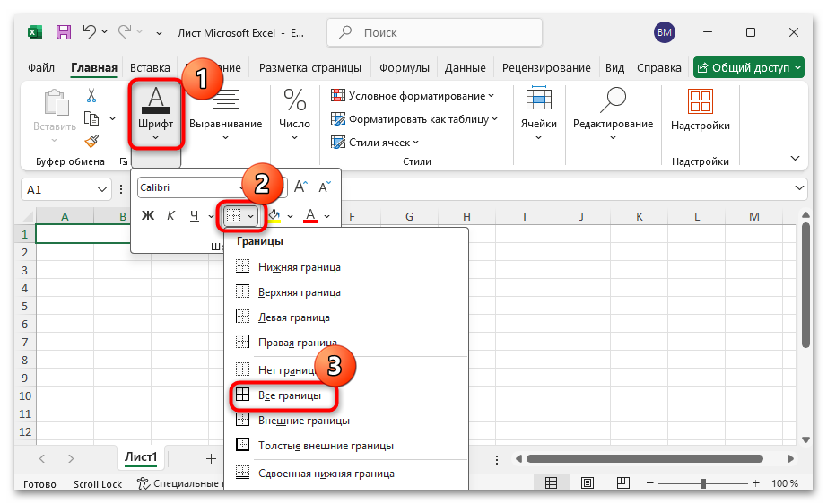This screenshot has width=827, height=504.
Task: Click the Format Painter brush icon
Action: point(91,141)
